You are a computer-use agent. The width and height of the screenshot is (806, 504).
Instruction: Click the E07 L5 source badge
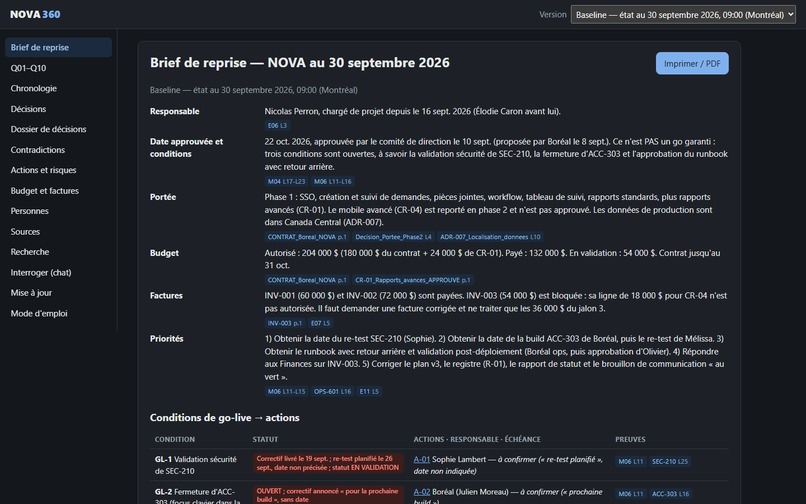pos(320,323)
